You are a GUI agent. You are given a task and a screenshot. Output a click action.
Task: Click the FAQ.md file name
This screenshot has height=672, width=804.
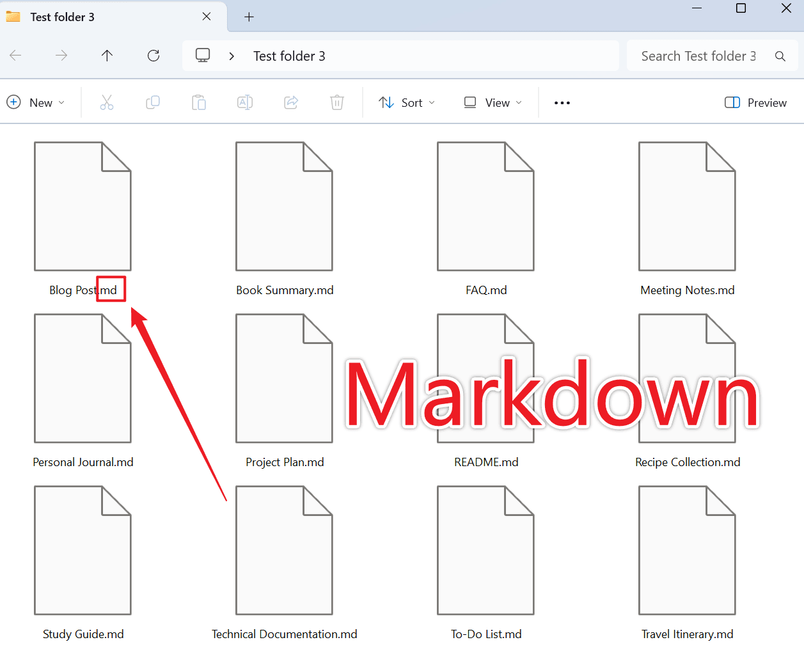point(486,290)
